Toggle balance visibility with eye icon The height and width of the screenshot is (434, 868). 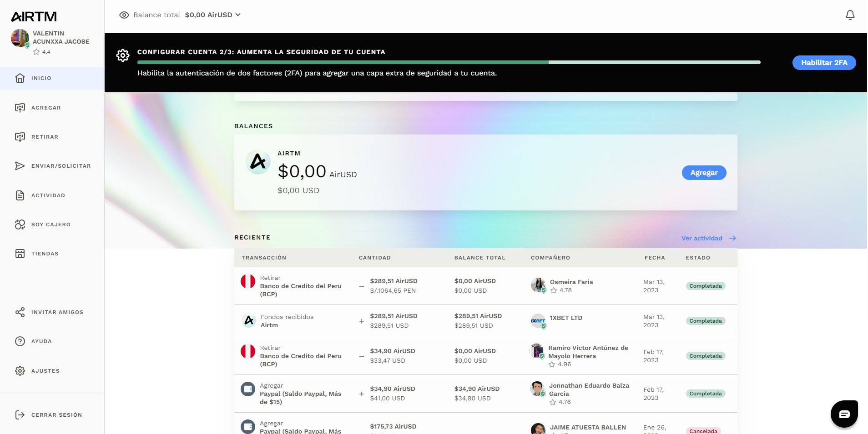pyautogui.click(x=124, y=15)
